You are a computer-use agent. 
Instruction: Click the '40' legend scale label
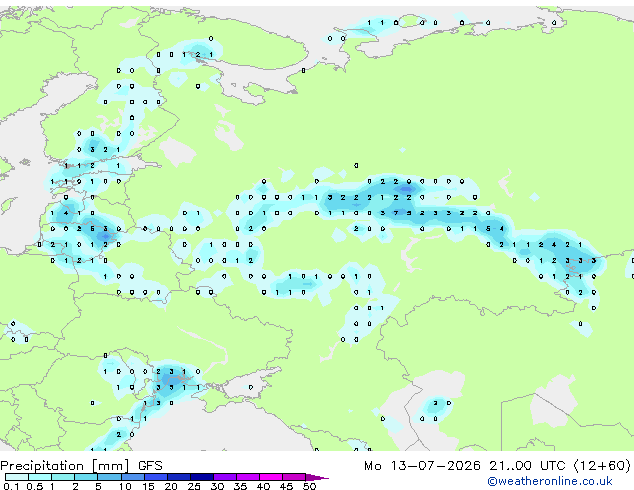264,486
